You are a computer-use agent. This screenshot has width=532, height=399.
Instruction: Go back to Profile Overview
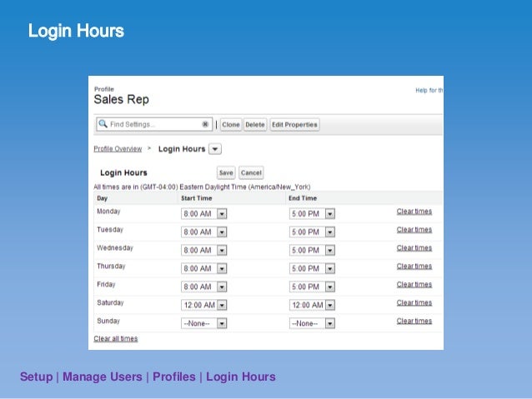coord(118,149)
